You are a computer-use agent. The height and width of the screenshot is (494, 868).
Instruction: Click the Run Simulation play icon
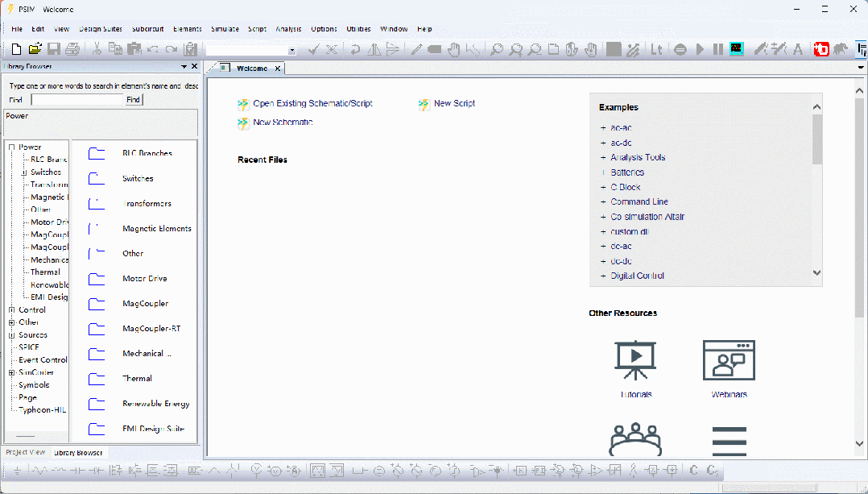pos(700,49)
